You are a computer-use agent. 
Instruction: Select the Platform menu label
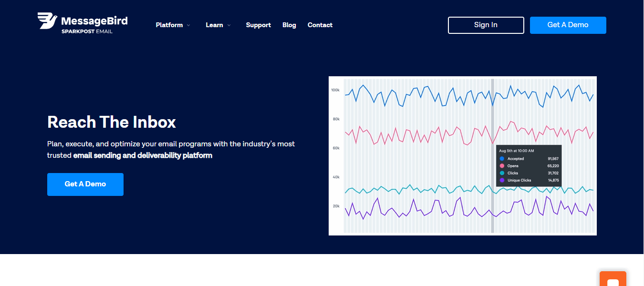[169, 25]
